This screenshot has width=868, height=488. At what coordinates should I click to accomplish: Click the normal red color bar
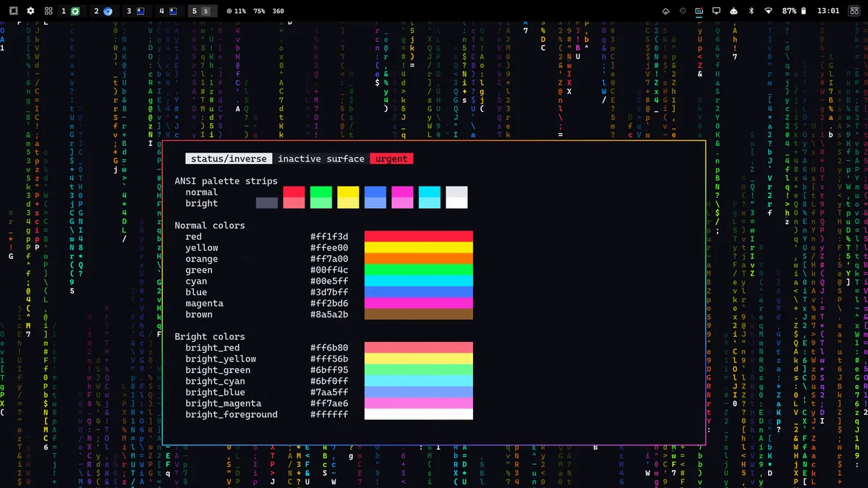(419, 236)
